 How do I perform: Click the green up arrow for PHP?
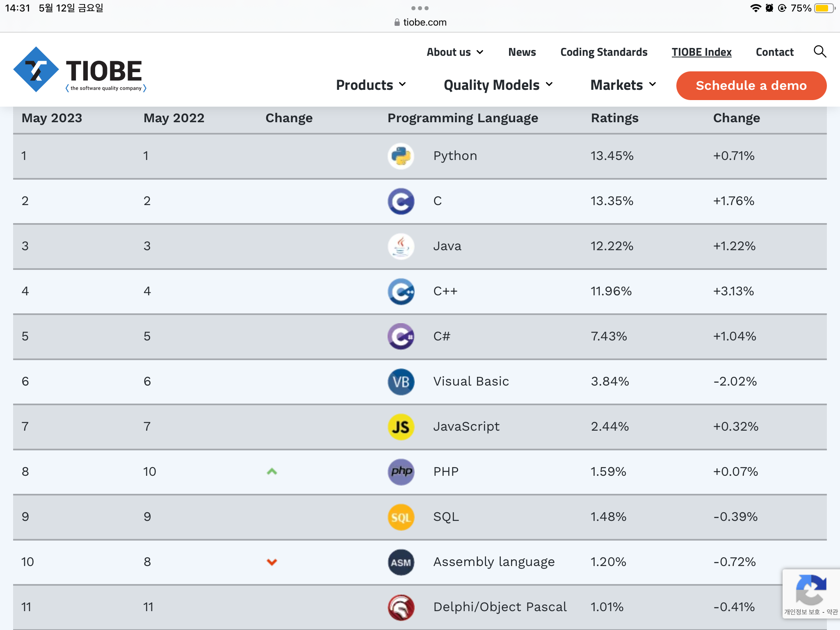272,472
